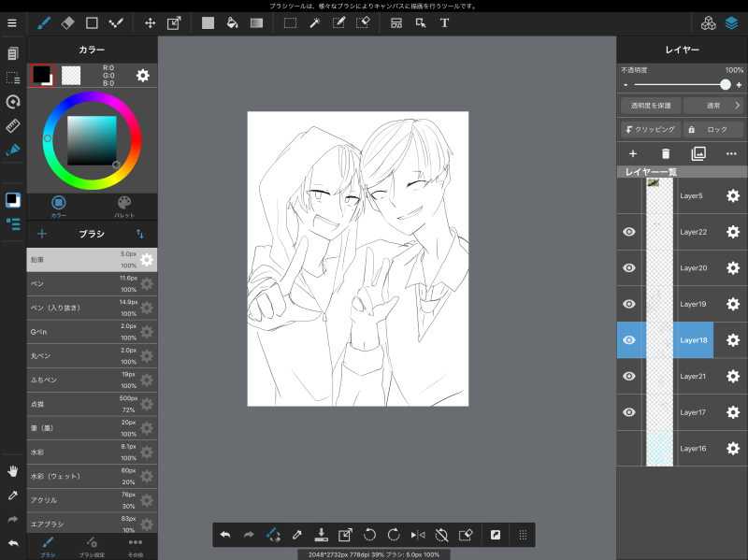Switch to the パレット tab
The height and width of the screenshot is (560, 748).
(x=124, y=207)
